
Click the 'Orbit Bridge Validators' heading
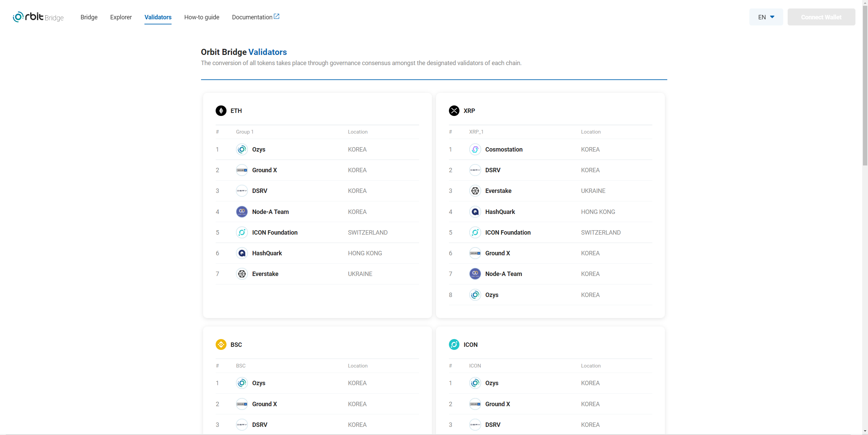point(244,52)
